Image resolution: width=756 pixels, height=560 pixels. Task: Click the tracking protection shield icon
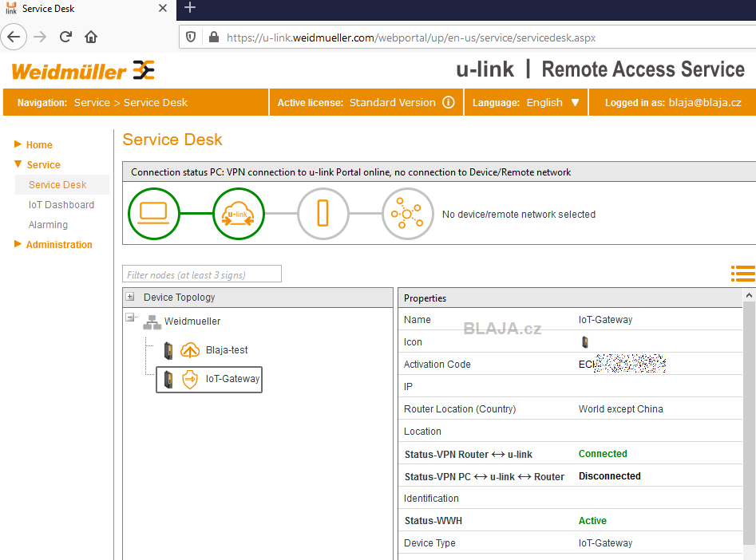point(191,37)
